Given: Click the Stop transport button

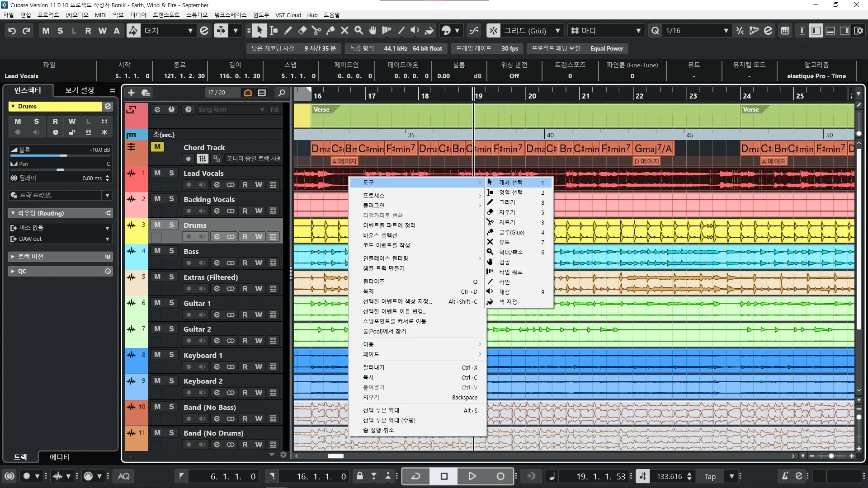Looking at the screenshot, I should pos(444,476).
